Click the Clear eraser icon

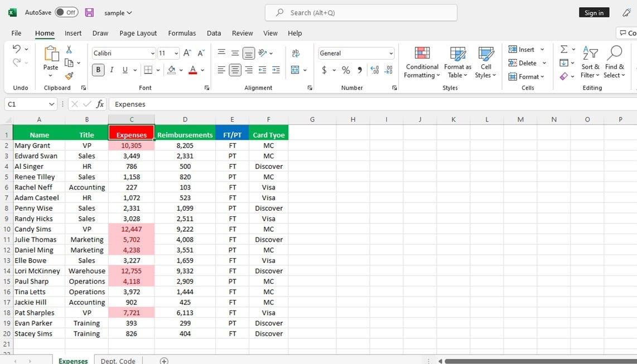point(564,76)
